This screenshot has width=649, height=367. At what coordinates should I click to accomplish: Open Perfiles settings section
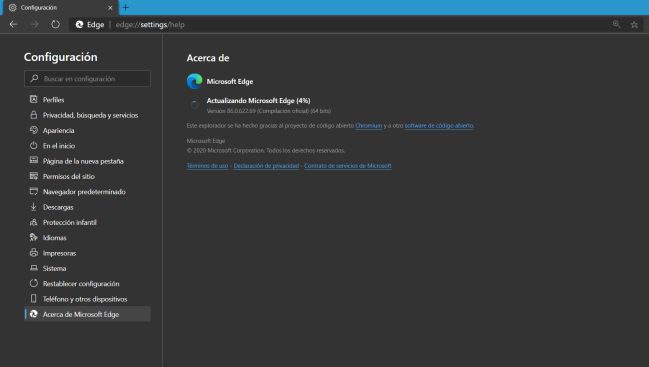coord(87,100)
